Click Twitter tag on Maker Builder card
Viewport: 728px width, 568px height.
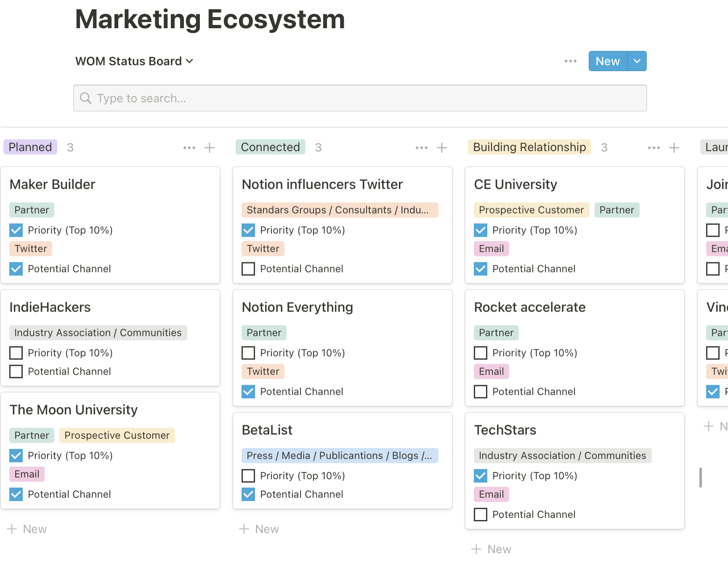click(x=31, y=248)
